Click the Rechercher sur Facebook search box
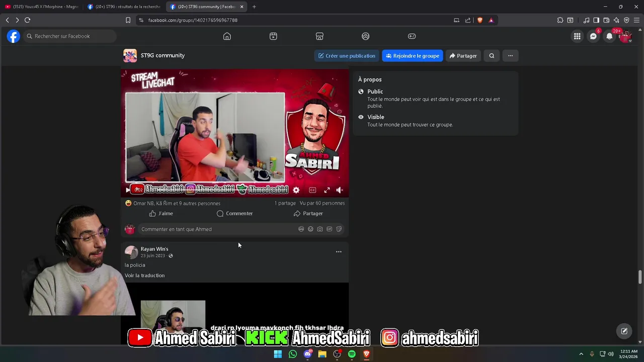Image resolution: width=644 pixels, height=362 pixels. click(x=69, y=36)
